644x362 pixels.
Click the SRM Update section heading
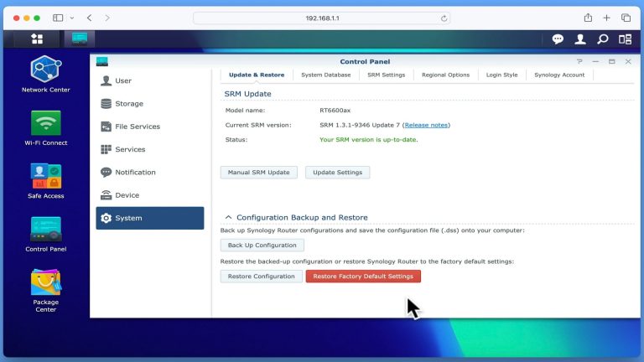tap(247, 94)
